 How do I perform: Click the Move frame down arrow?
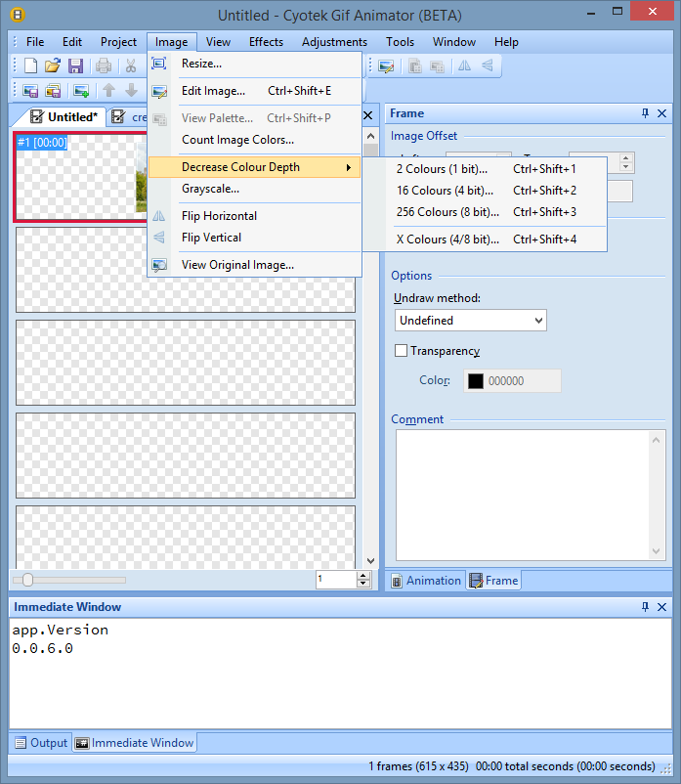pos(131,91)
